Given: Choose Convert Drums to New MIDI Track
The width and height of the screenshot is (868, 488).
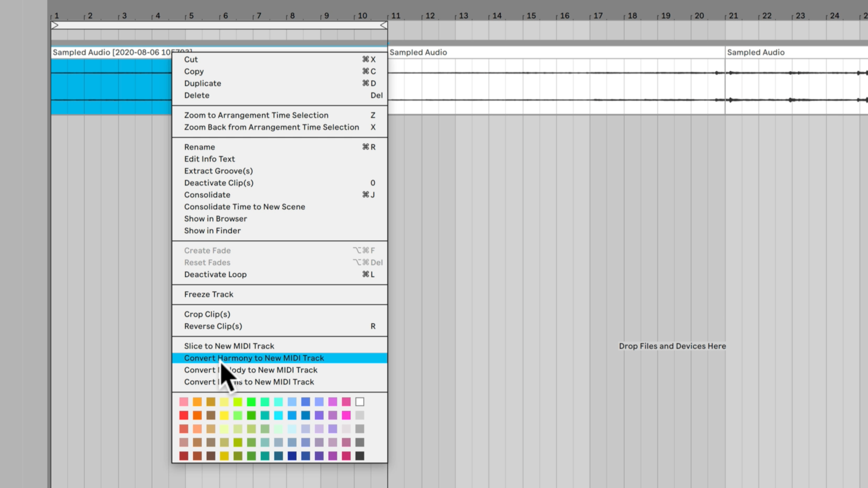Looking at the screenshot, I should tap(249, 382).
